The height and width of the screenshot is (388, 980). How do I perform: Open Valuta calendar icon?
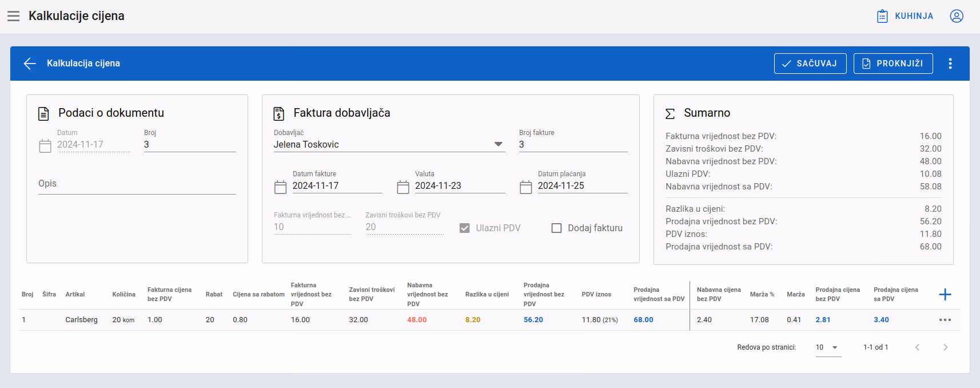tap(403, 187)
